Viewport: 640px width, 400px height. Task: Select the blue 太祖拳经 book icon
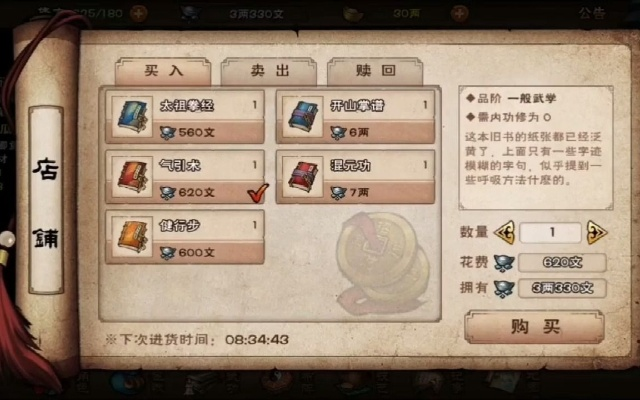pyautogui.click(x=132, y=117)
